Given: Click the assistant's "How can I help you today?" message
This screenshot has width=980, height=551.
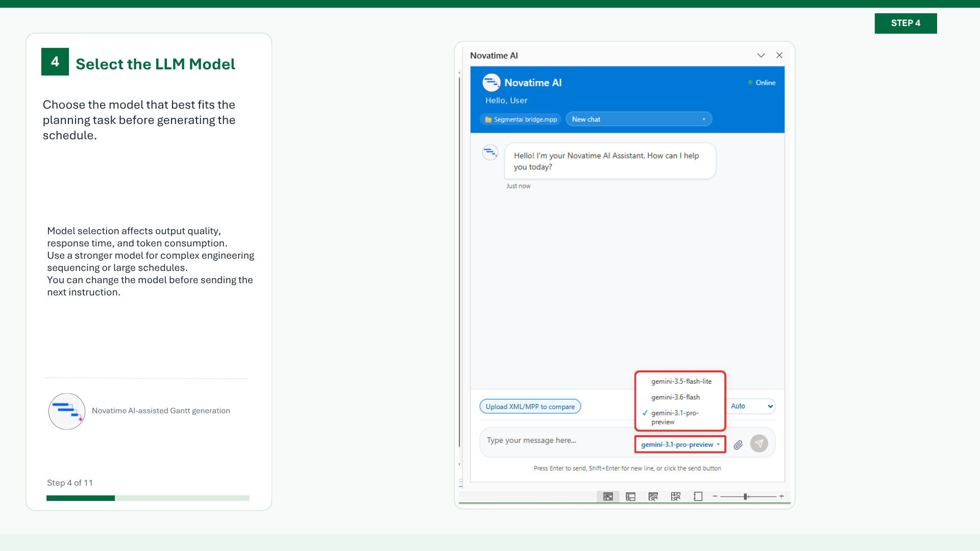Looking at the screenshot, I should (x=610, y=161).
